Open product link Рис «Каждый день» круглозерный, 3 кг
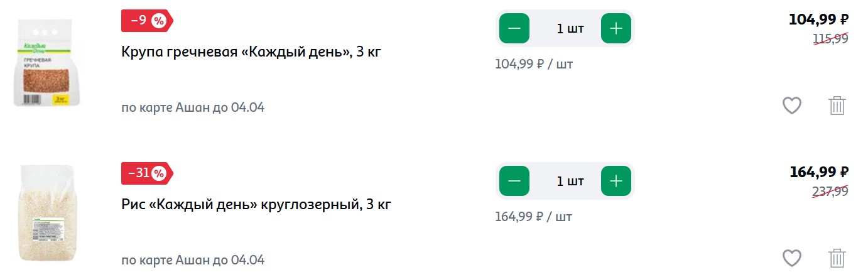The width and height of the screenshot is (868, 277). (x=256, y=204)
